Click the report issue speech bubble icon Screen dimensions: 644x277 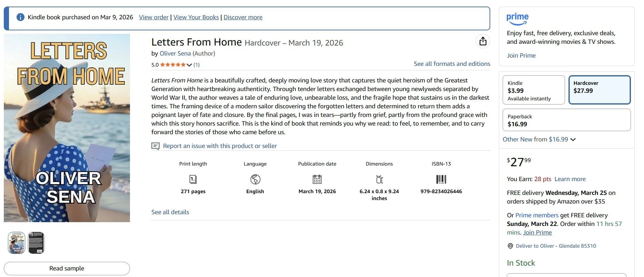[x=155, y=146]
